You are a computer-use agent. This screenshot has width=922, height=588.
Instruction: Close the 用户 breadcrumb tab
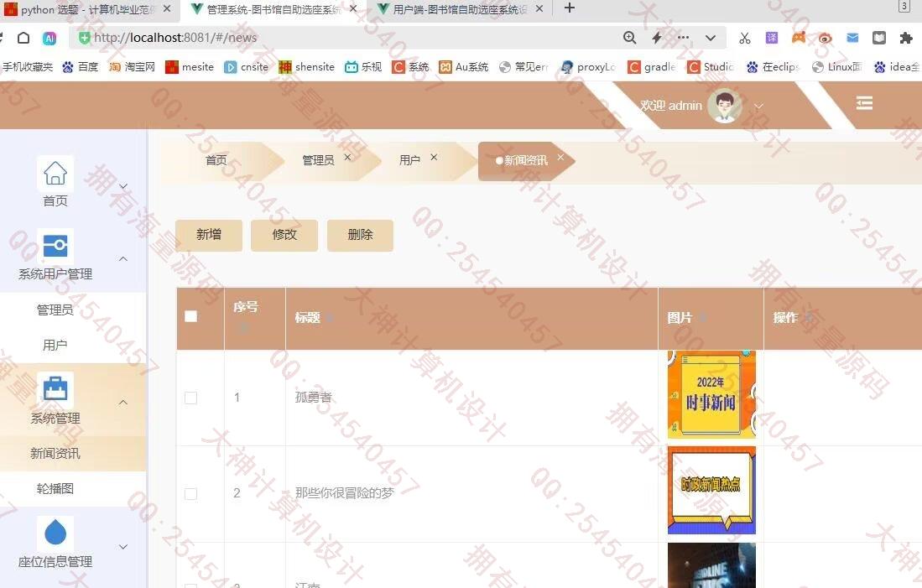(x=434, y=157)
